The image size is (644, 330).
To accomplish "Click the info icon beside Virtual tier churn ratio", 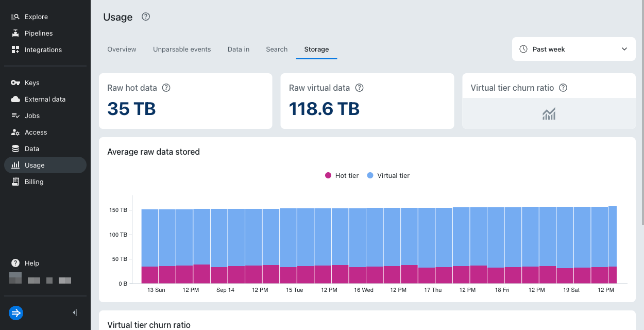I will tap(563, 88).
